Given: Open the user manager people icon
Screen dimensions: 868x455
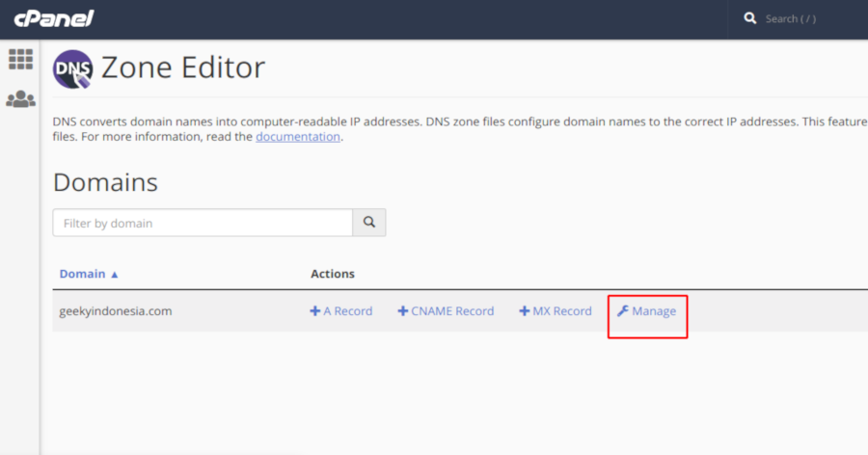Looking at the screenshot, I should (x=20, y=99).
